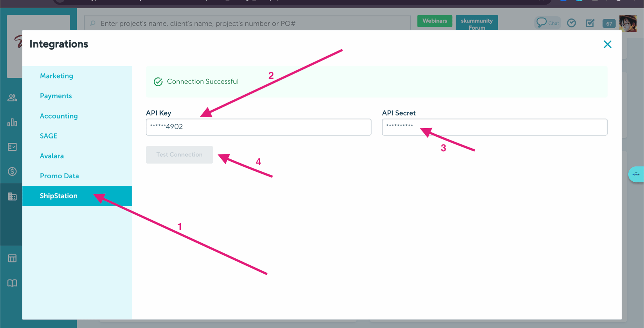
Task: Click the floating teal widget on right edge
Action: [636, 174]
